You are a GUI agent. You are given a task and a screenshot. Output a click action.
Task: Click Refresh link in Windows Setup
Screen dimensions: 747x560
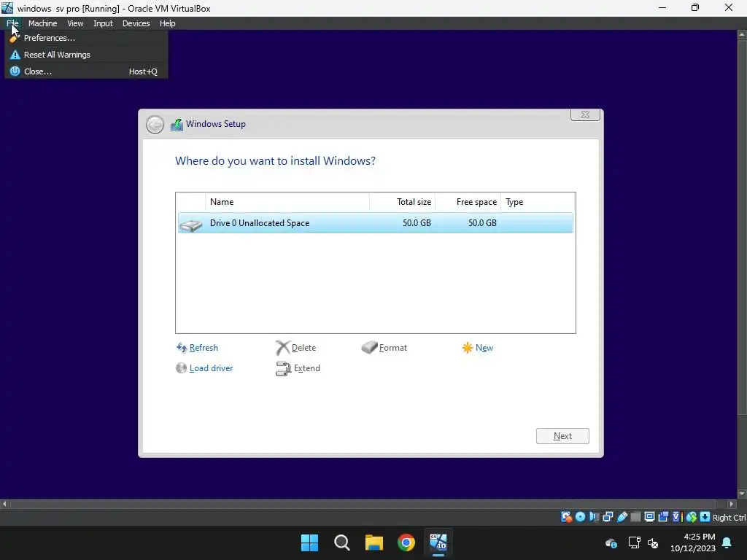pyautogui.click(x=204, y=348)
